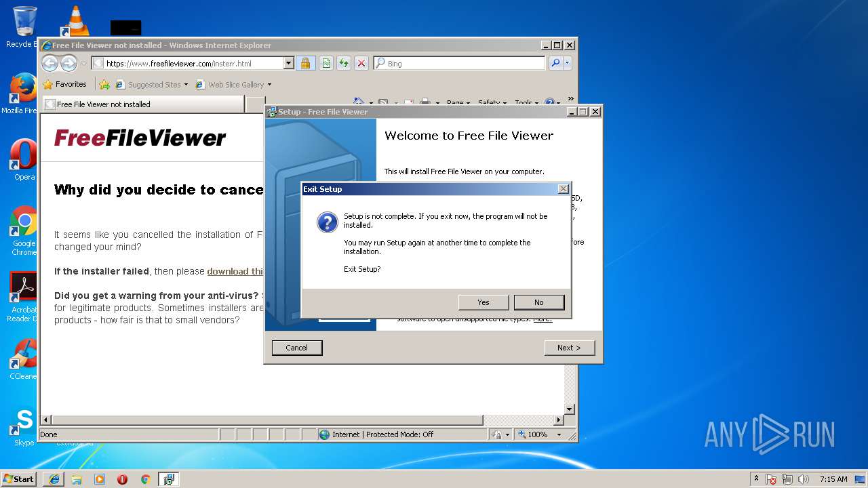Image resolution: width=868 pixels, height=488 pixels.
Task: Click the Bing search box
Action: point(460,63)
